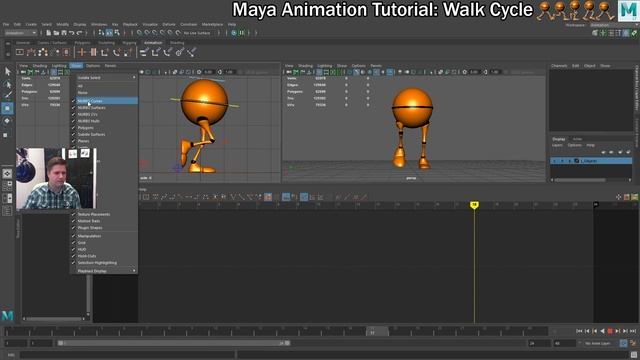The height and width of the screenshot is (360, 640).
Task: Open the Animation menu set dropdown
Action: (20, 33)
